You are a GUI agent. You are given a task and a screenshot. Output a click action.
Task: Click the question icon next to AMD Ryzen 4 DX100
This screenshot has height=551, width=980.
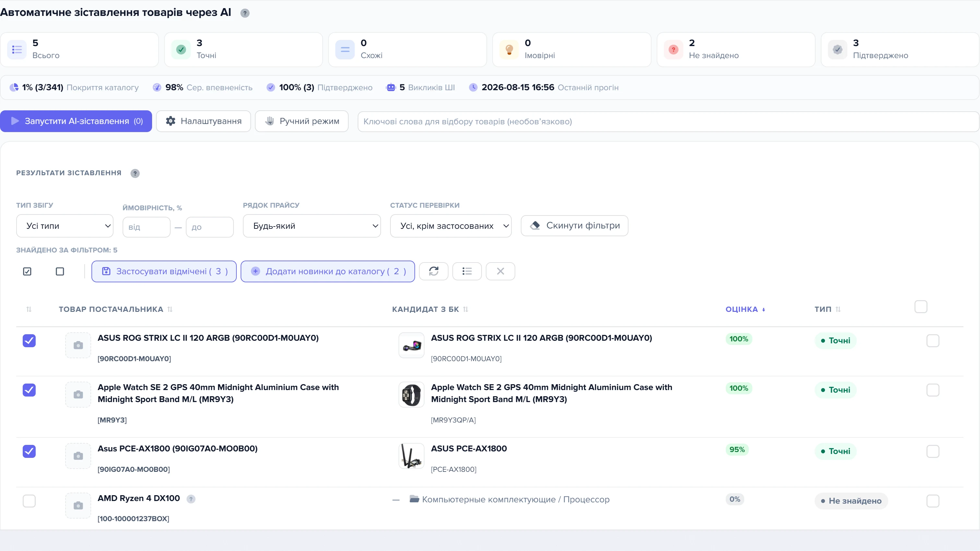(191, 499)
